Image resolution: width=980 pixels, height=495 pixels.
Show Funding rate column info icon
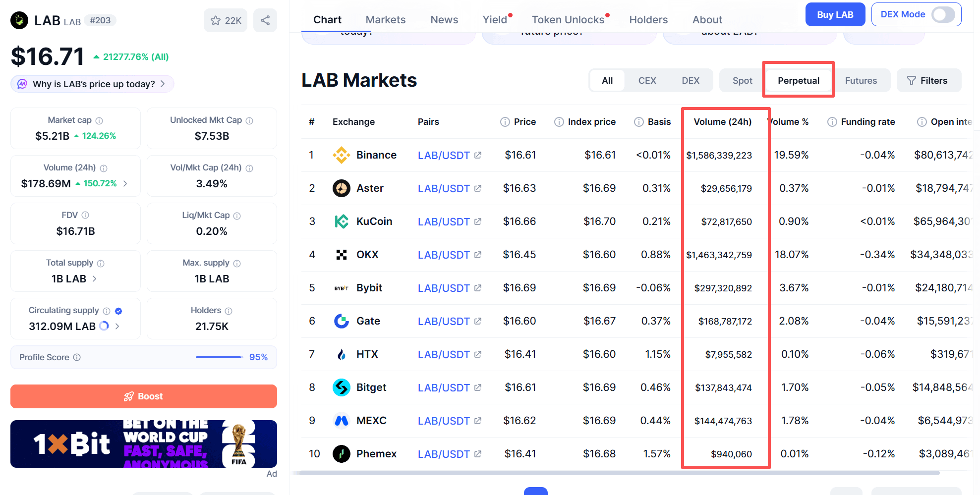(832, 122)
